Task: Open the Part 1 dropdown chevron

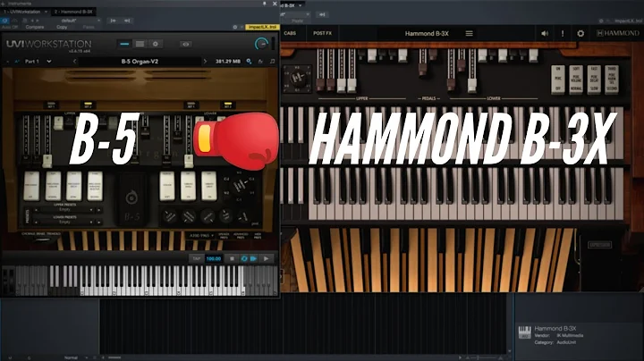Action: tap(49, 62)
